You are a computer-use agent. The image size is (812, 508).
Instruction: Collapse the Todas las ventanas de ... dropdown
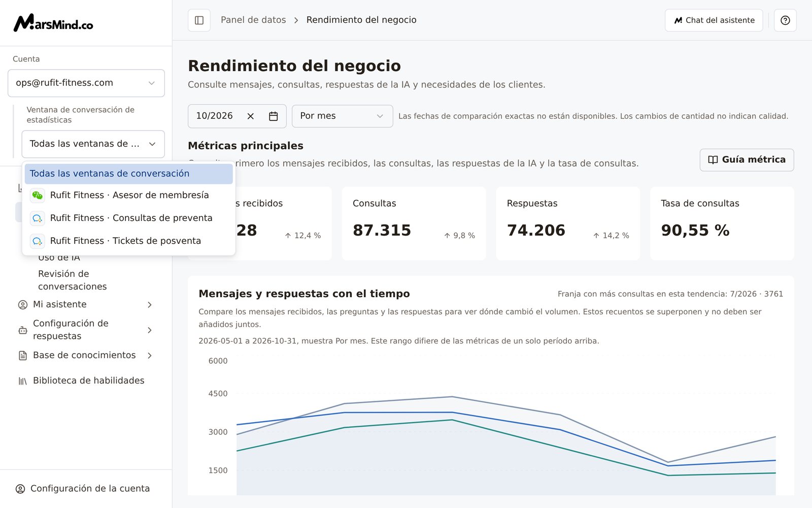(93, 144)
